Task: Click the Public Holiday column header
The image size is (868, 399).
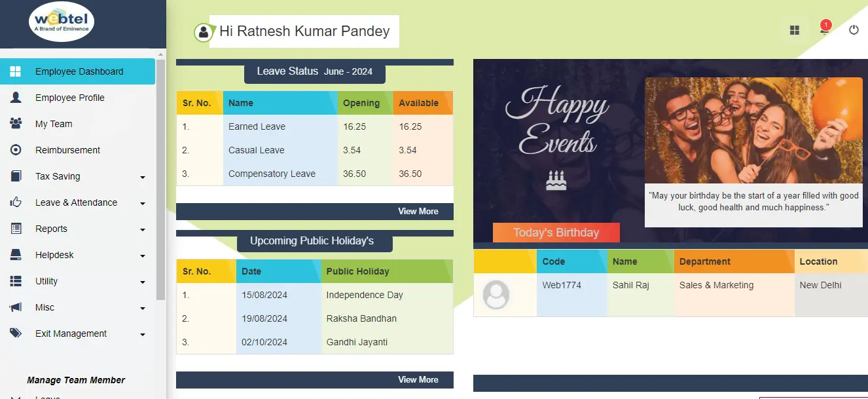Action: [x=387, y=271]
